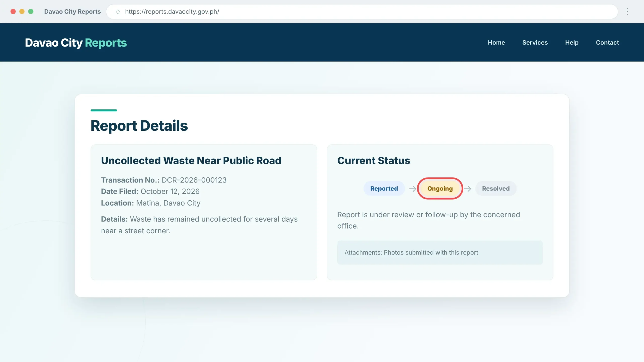Click the arrow between Ongoing and Resolved
Viewport: 644px width, 362px height.
point(468,189)
